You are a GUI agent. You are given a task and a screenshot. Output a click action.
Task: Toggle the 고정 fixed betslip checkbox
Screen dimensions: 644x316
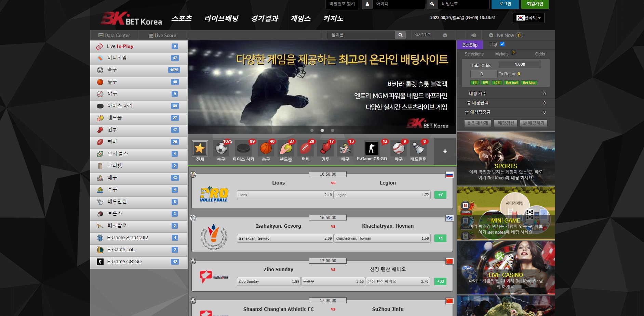coord(502,44)
